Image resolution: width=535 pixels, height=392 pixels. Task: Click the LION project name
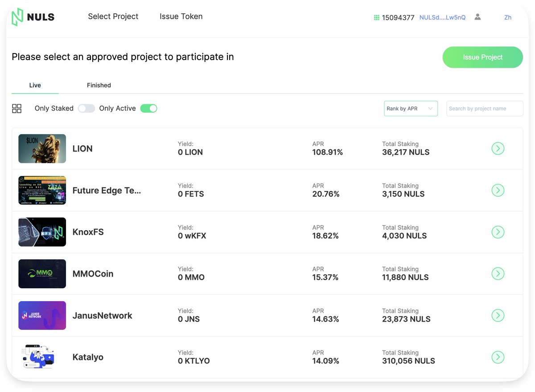click(x=82, y=149)
